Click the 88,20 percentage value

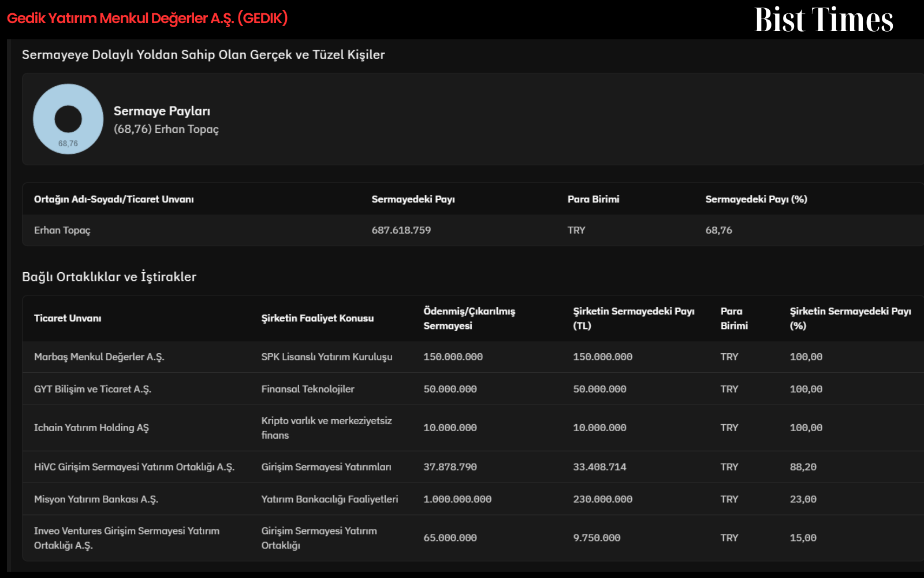point(803,467)
